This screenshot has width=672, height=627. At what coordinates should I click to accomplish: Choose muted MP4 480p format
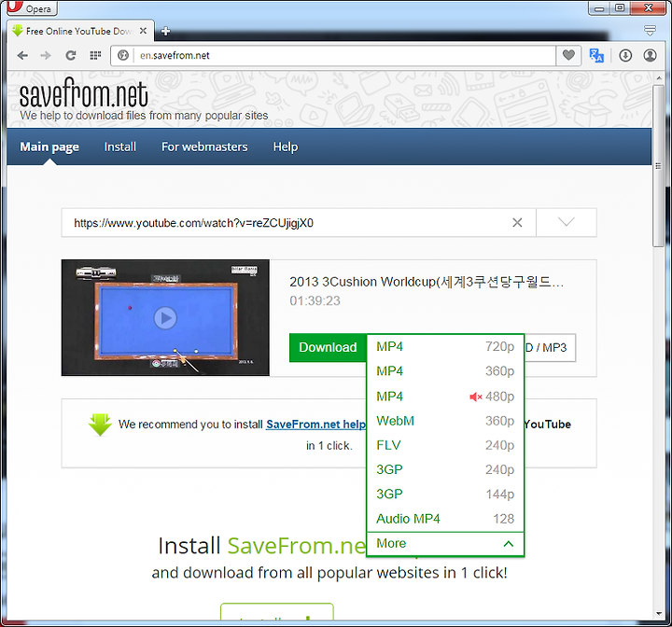pos(445,397)
